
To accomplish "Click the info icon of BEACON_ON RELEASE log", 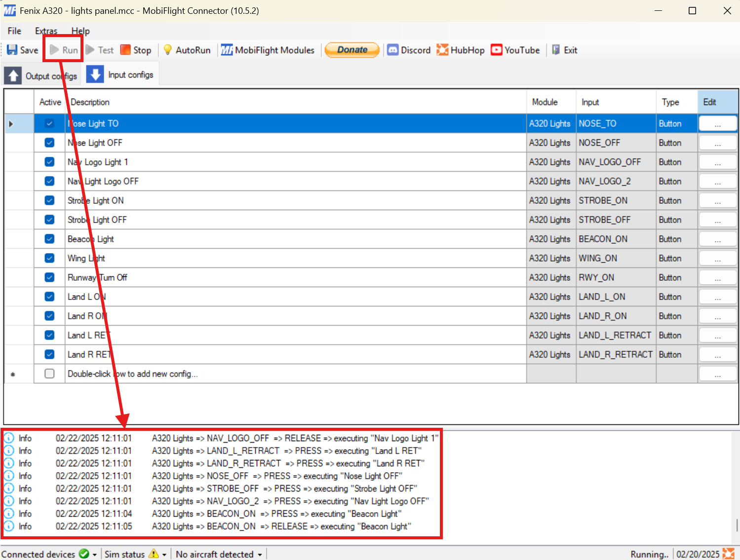I will (x=9, y=526).
